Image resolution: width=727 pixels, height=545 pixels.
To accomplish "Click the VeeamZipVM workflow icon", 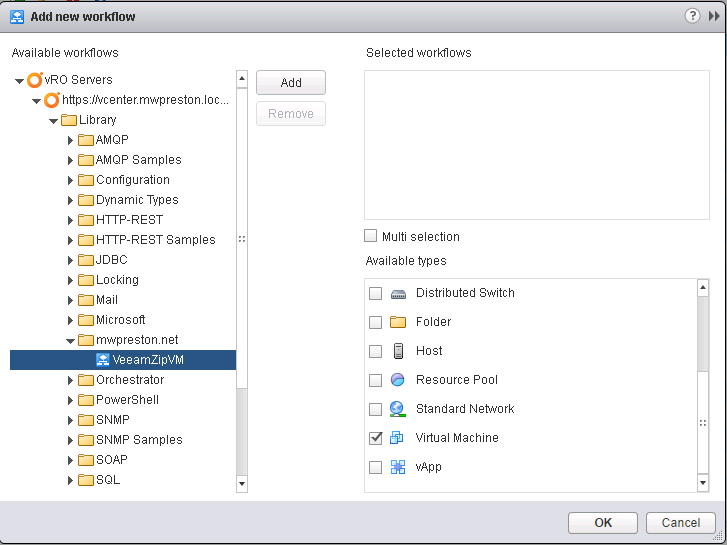I will pos(102,360).
